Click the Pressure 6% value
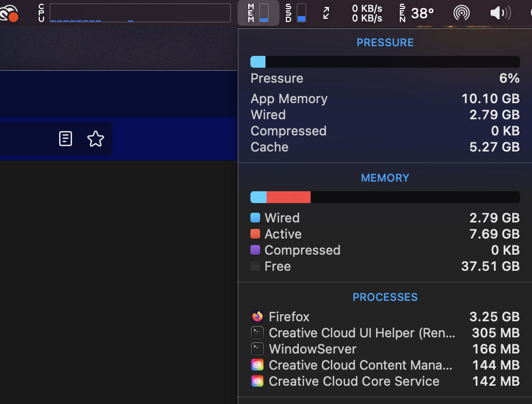 509,78
